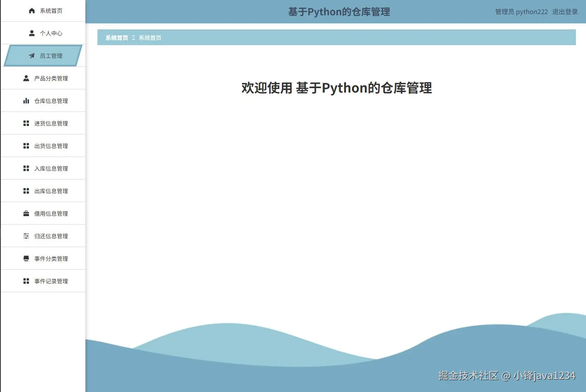Click the bold 系统首页 breadcrumb link
This screenshot has width=586, height=392.
(117, 38)
